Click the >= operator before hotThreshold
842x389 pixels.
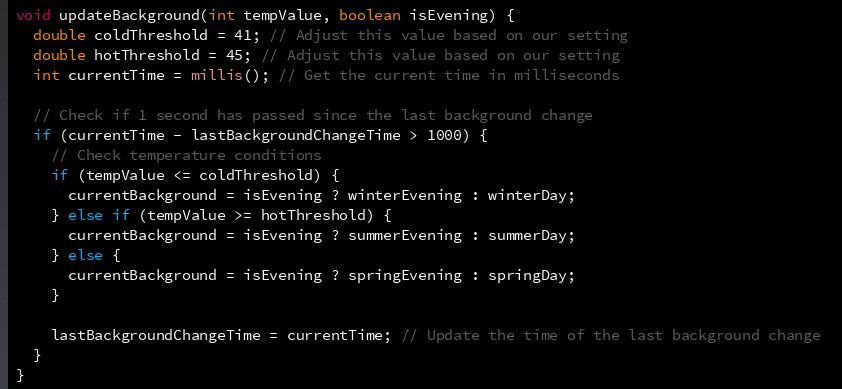coord(243,215)
